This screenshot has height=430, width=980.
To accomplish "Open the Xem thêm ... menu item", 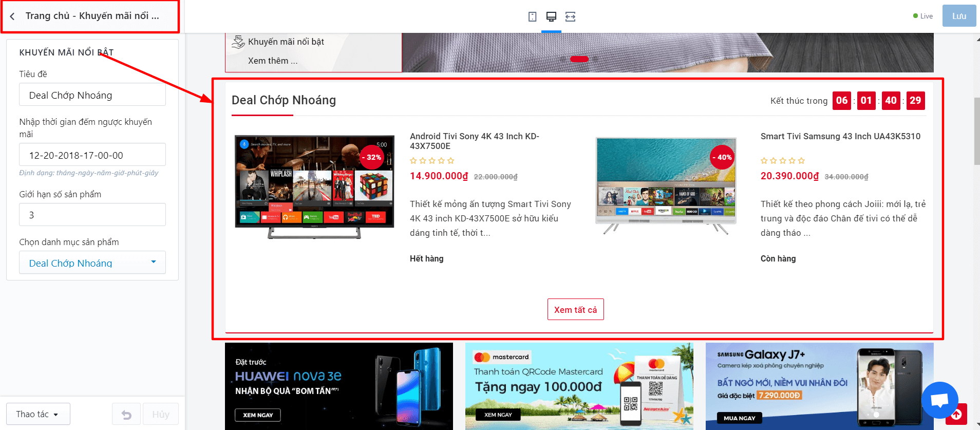I will (x=273, y=61).
